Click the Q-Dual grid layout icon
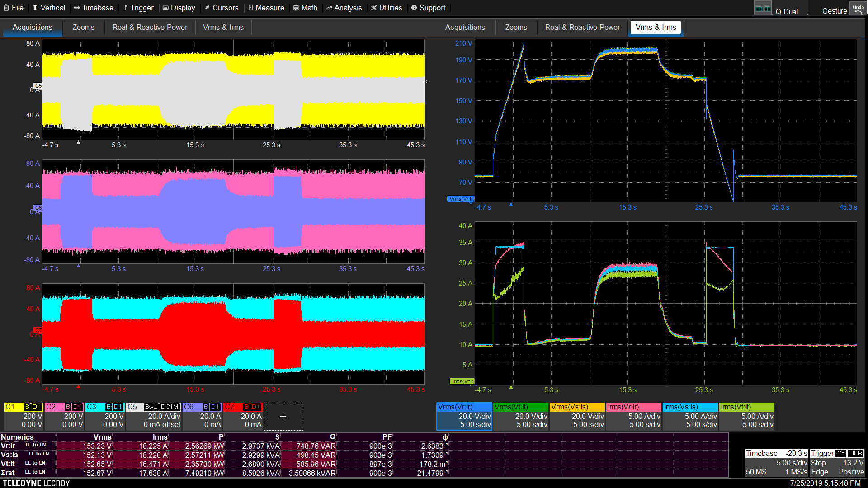 click(763, 8)
